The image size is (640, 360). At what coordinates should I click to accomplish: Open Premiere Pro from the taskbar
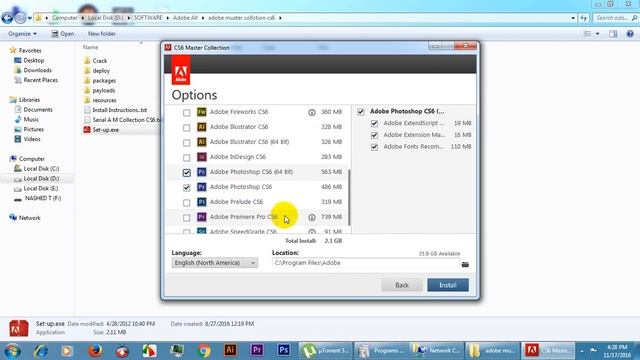click(257, 350)
